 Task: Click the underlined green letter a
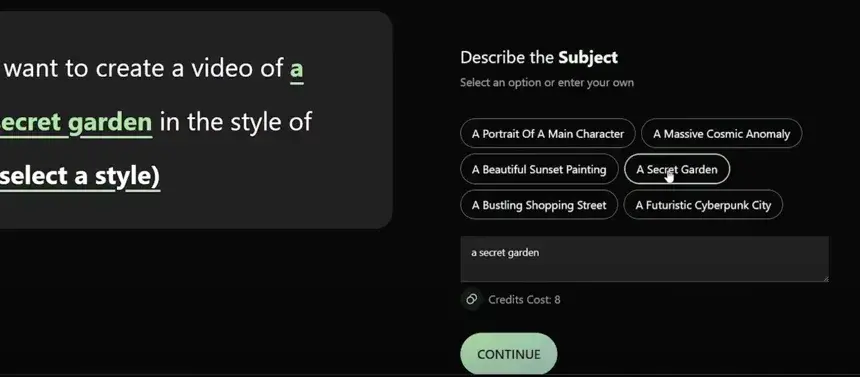pyautogui.click(x=296, y=70)
